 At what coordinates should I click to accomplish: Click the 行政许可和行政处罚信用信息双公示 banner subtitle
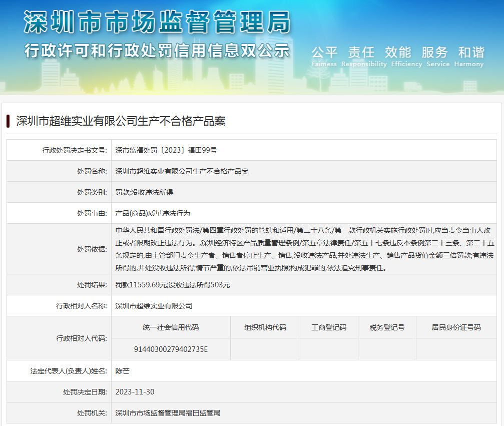click(157, 51)
